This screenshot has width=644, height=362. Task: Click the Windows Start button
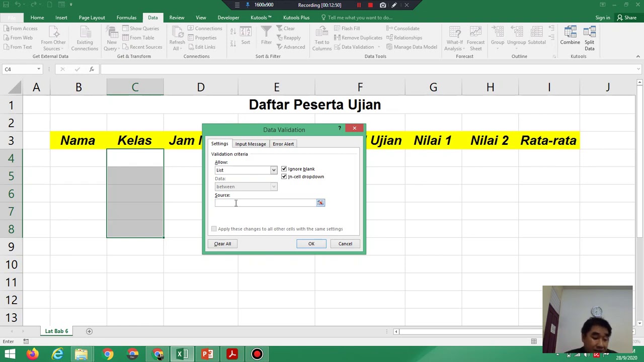pyautogui.click(x=10, y=354)
